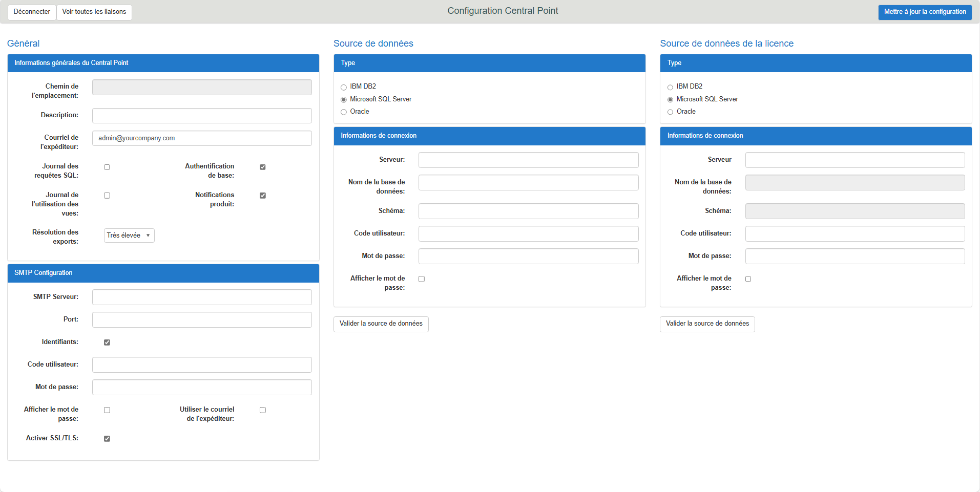
Task: Open Voir toutes les liaisons
Action: 94,12
